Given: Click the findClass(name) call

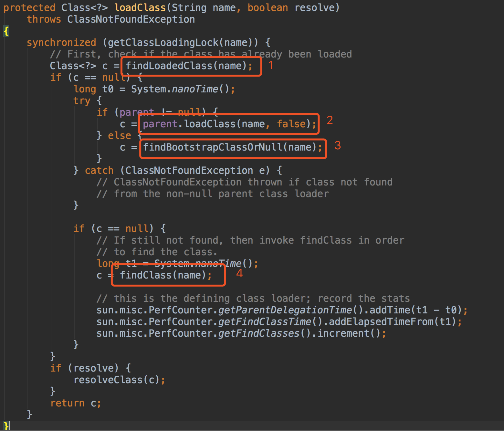Looking at the screenshot, I should coord(163,275).
